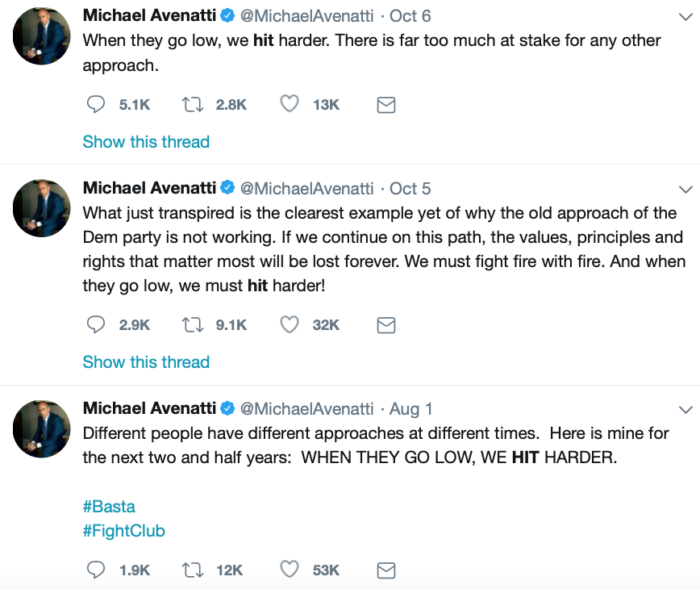Screen dimensions: 700x589
Task: Open the Aug 1 tweet dropdown menu
Action: 685,409
